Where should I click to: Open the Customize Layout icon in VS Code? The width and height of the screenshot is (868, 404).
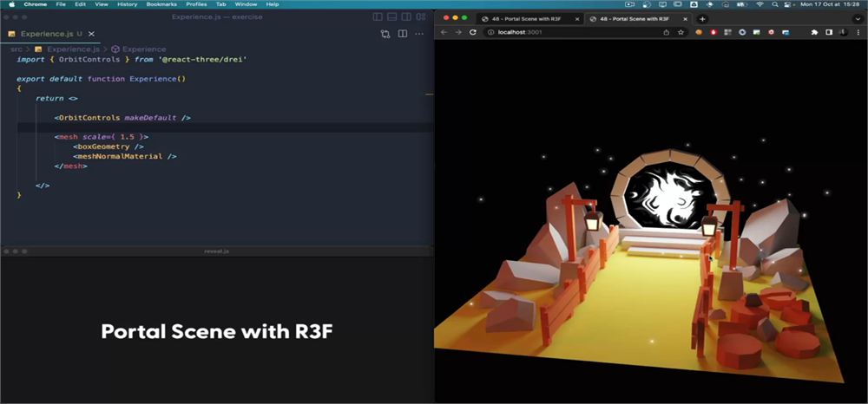coord(421,17)
